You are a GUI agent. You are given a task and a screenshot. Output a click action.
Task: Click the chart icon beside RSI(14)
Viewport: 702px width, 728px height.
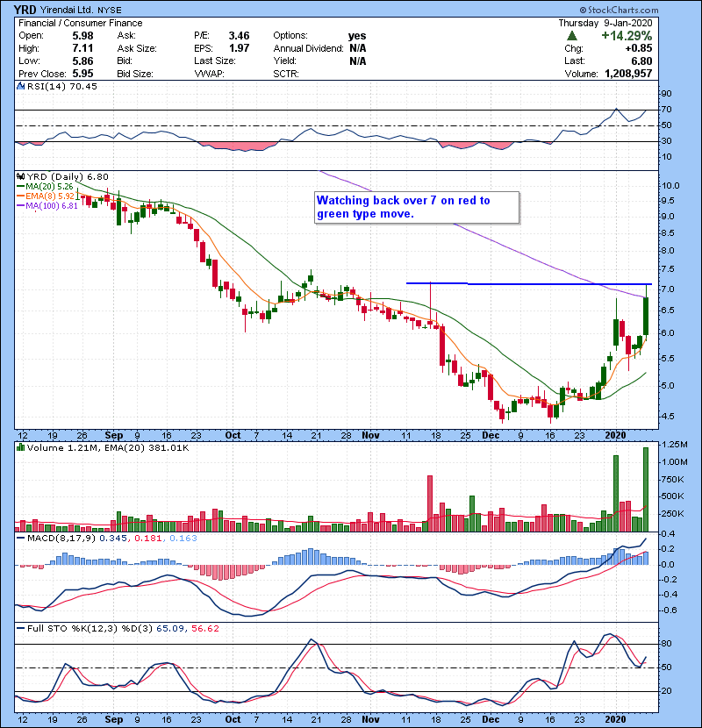(x=20, y=86)
